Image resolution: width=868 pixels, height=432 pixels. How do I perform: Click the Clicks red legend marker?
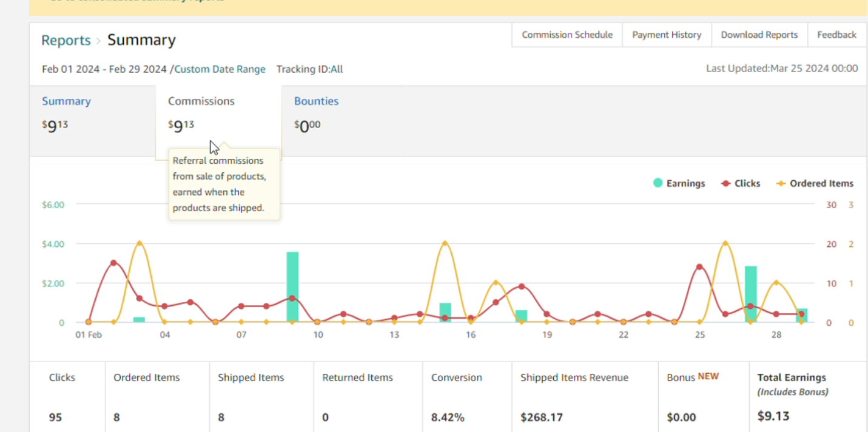pyautogui.click(x=725, y=183)
